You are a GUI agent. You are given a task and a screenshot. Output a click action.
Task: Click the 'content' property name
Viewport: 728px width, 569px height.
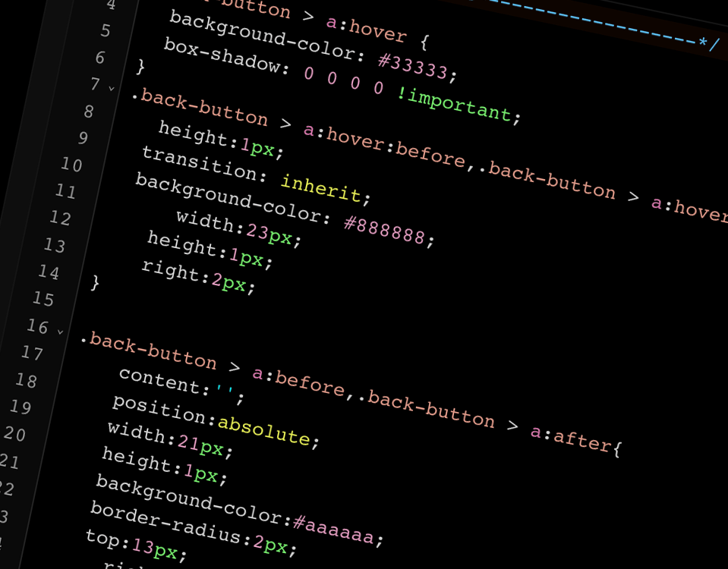coord(160,381)
